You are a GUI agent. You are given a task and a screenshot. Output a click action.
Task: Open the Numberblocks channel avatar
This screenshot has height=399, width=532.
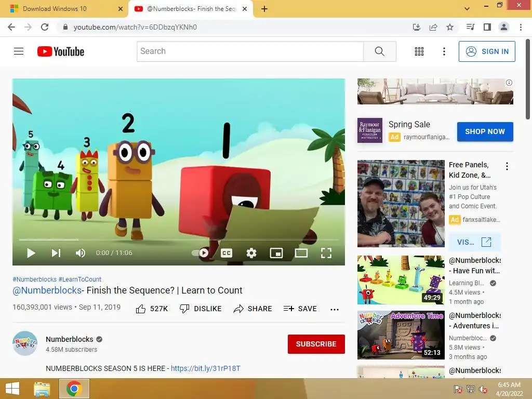tap(25, 343)
